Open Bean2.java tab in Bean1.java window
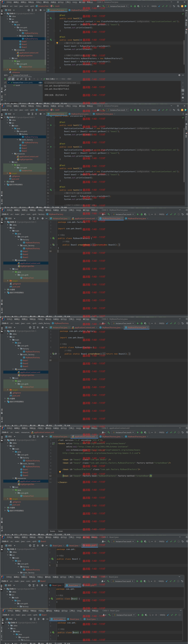Viewport: 188px width, 644px height. 74,619
